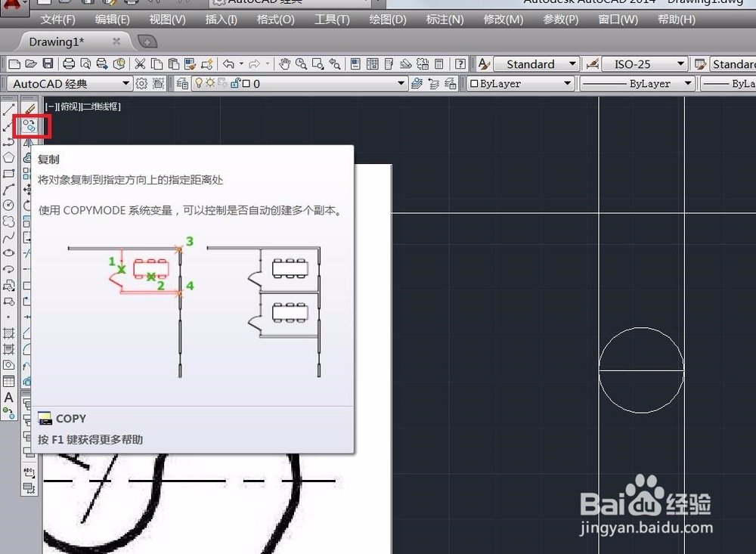This screenshot has height=554, width=756.
Task: Select the Construction line tool
Action: click(x=8, y=126)
